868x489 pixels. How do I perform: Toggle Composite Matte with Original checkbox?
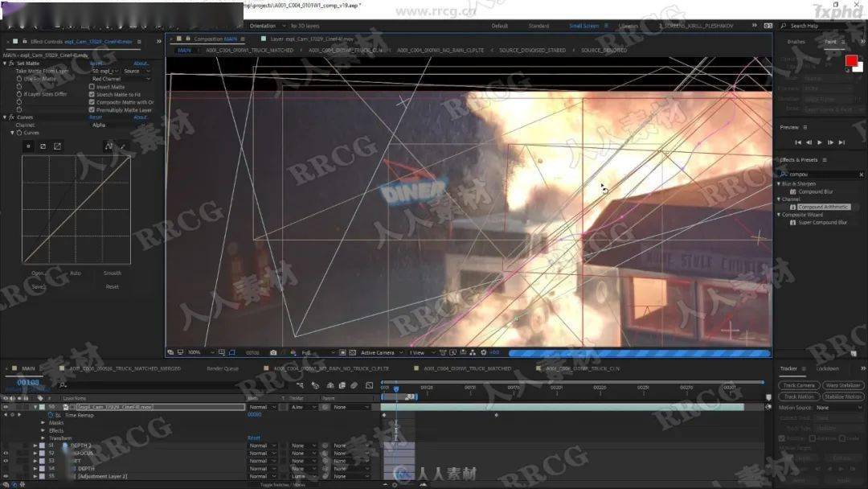[x=92, y=102]
